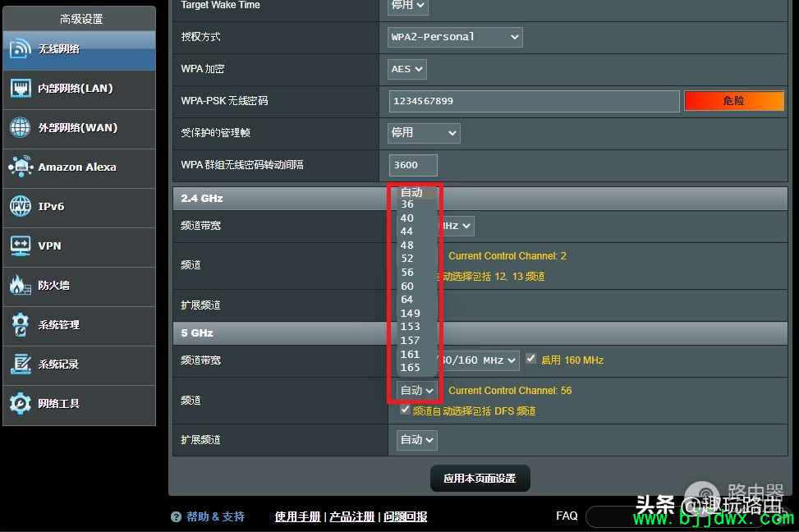Click the Amazon Alexa sidebar icon
This screenshot has width=799, height=532.
21,167
